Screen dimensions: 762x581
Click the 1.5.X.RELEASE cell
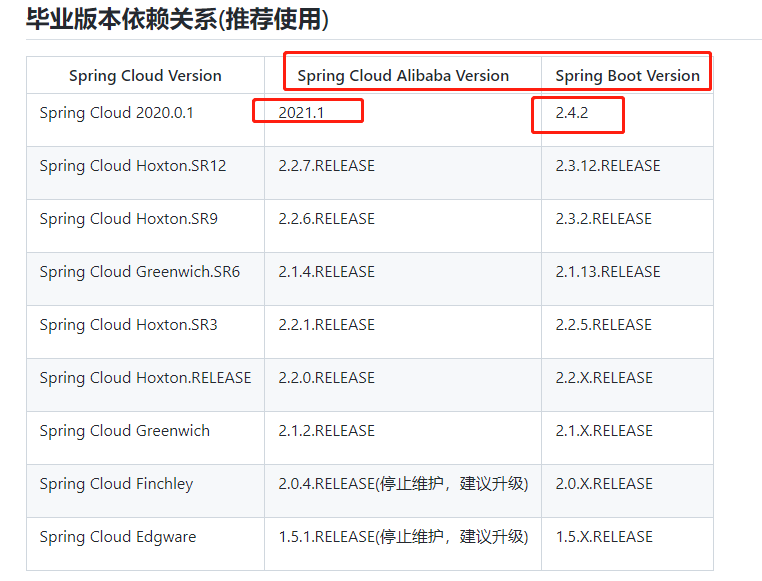point(627,544)
